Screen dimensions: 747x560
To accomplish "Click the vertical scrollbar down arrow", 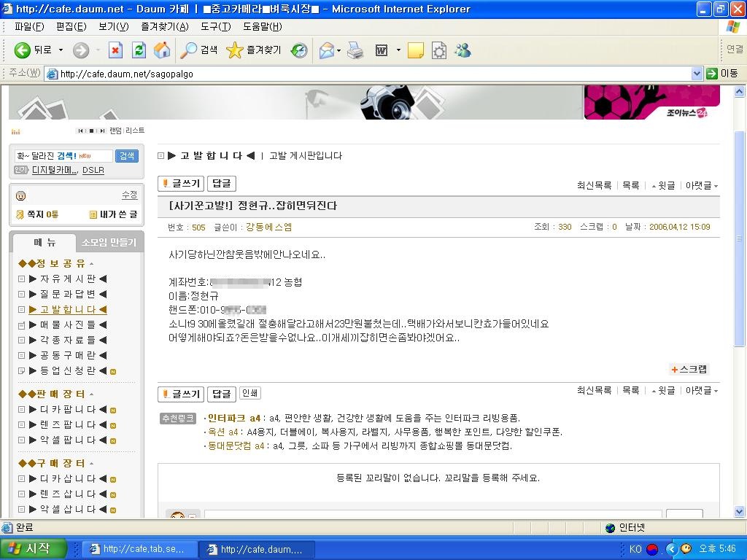I will pos(740,512).
